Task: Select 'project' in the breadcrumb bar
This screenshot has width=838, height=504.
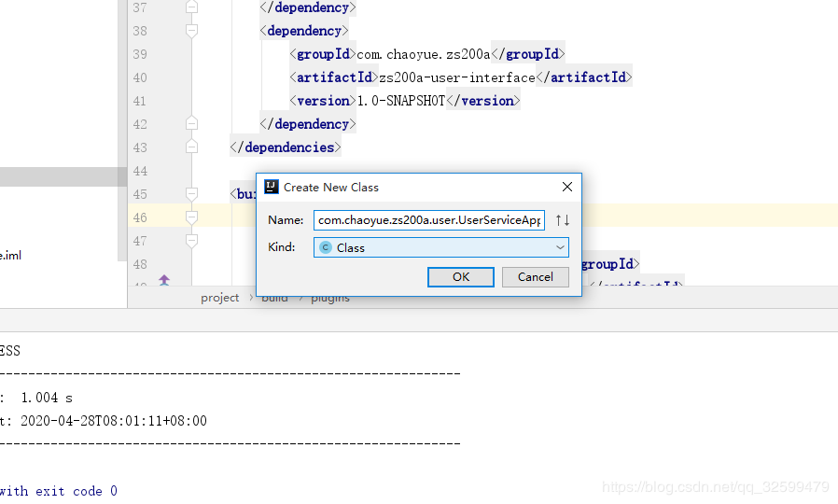Action: pos(219,298)
